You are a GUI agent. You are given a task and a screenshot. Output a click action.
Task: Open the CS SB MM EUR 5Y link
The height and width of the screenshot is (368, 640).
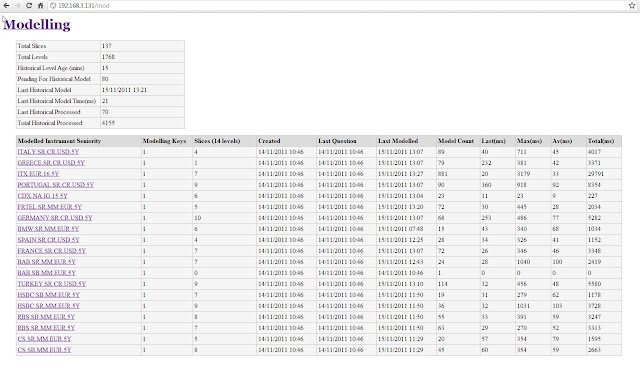click(x=44, y=350)
